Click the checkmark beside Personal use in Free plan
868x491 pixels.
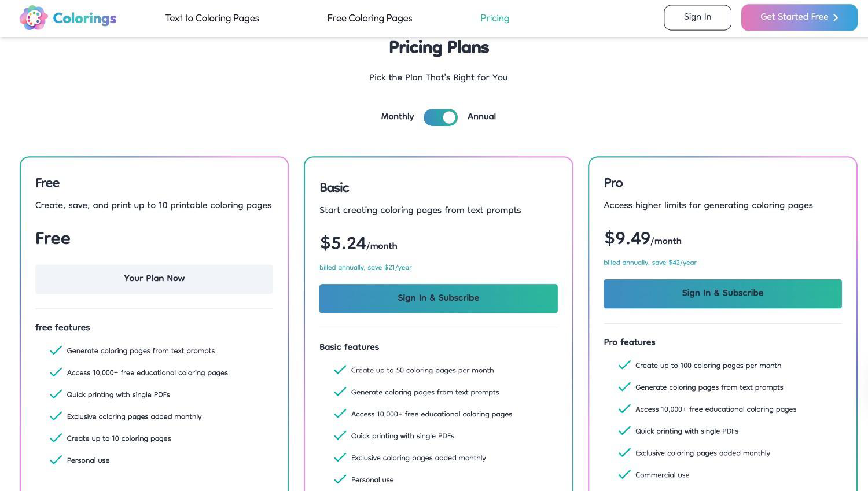(56, 459)
